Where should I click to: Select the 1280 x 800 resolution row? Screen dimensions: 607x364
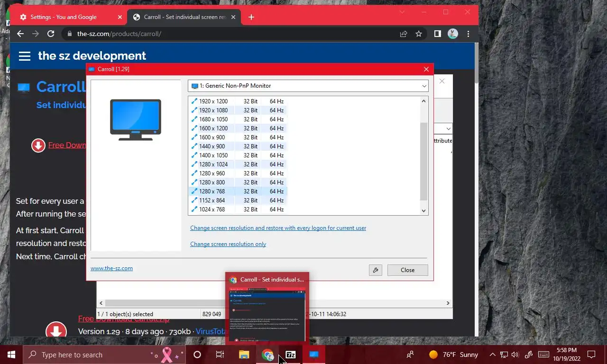[238, 182]
